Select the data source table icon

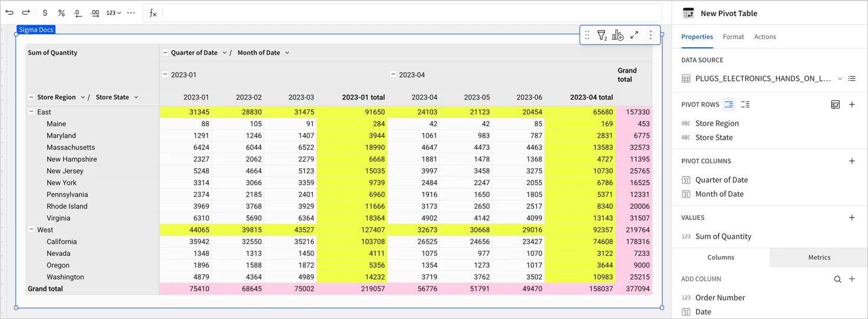pyautogui.click(x=686, y=78)
